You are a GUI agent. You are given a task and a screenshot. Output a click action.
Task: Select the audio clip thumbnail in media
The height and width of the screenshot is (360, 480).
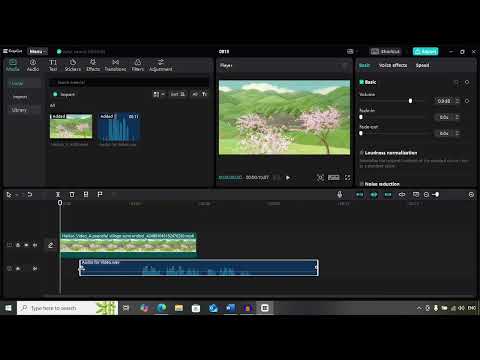(119, 126)
